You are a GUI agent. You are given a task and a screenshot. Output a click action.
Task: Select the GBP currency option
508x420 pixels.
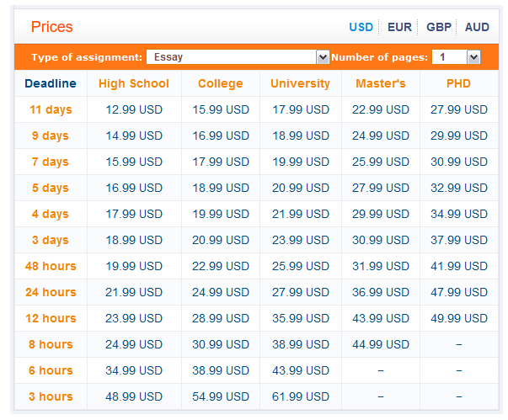(439, 27)
